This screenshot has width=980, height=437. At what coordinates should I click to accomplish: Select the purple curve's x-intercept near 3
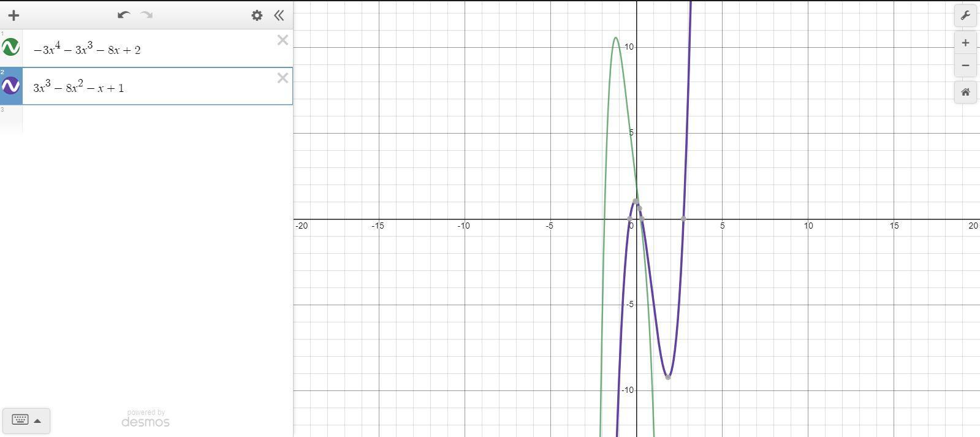tap(683, 219)
